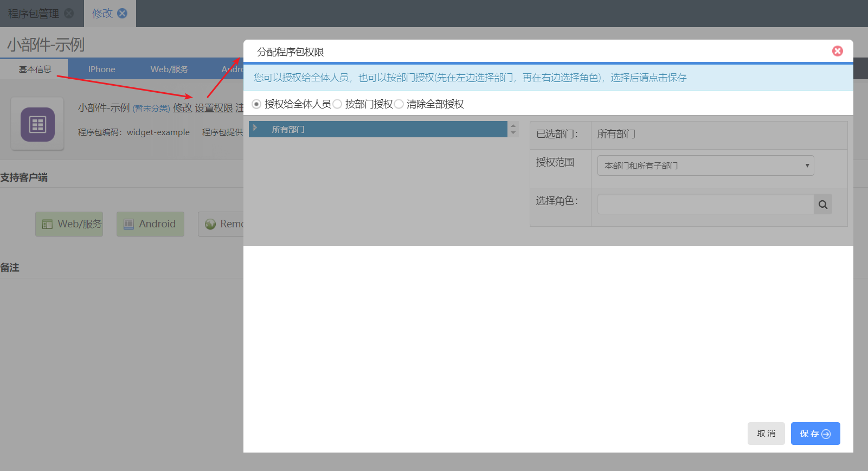Click the Web/服务 client button
Viewport: 868px width, 471px height.
pyautogui.click(x=69, y=224)
